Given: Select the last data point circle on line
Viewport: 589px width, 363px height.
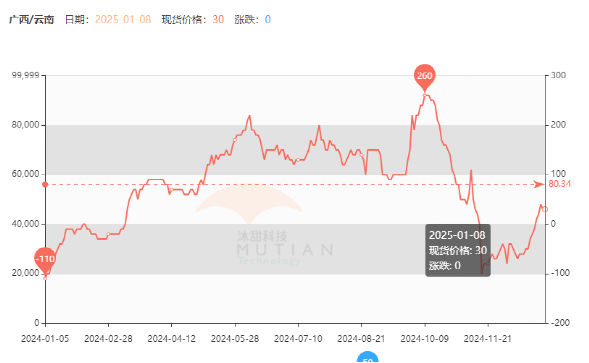Looking at the screenshot, I should coord(545,209).
